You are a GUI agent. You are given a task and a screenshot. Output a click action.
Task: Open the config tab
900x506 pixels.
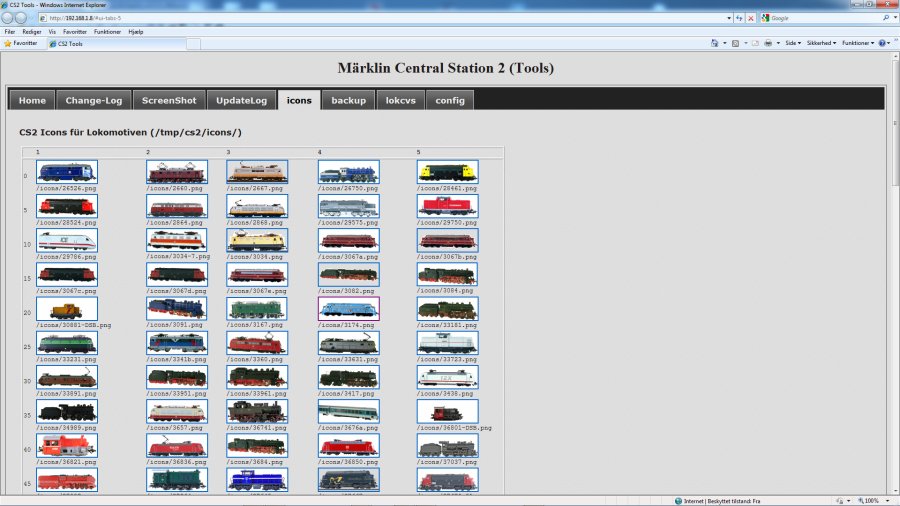tap(449, 100)
